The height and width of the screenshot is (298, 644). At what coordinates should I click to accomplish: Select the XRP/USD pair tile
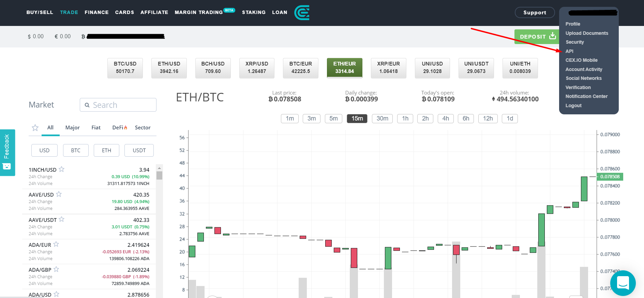coord(257,68)
